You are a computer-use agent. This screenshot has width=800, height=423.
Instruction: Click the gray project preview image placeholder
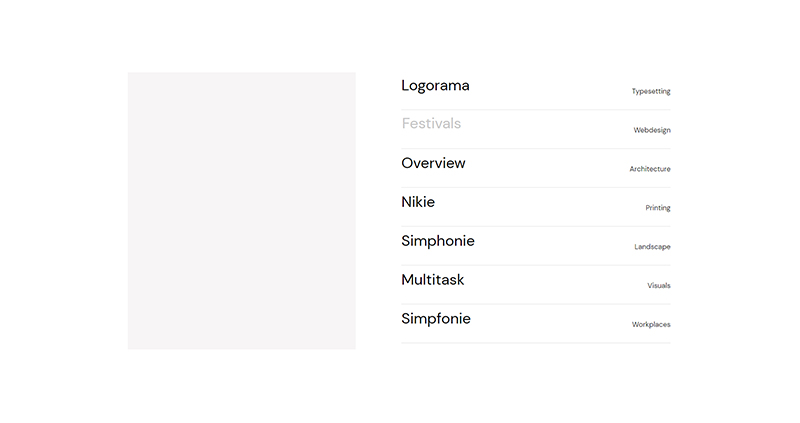(241, 210)
